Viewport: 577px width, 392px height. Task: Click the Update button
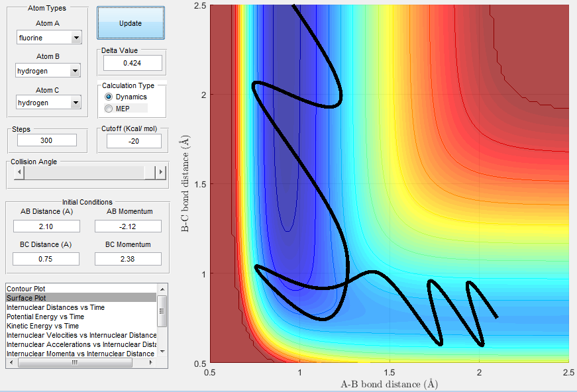131,23
